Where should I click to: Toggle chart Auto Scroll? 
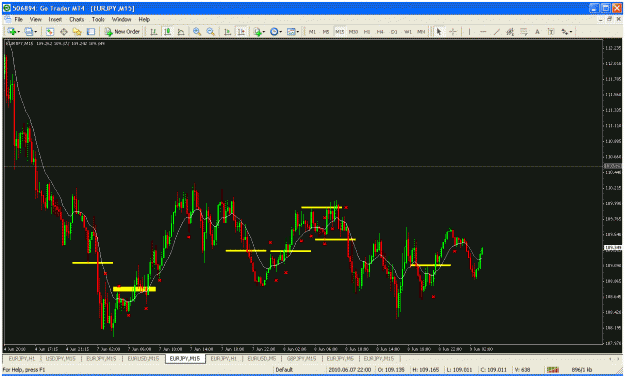(x=228, y=31)
